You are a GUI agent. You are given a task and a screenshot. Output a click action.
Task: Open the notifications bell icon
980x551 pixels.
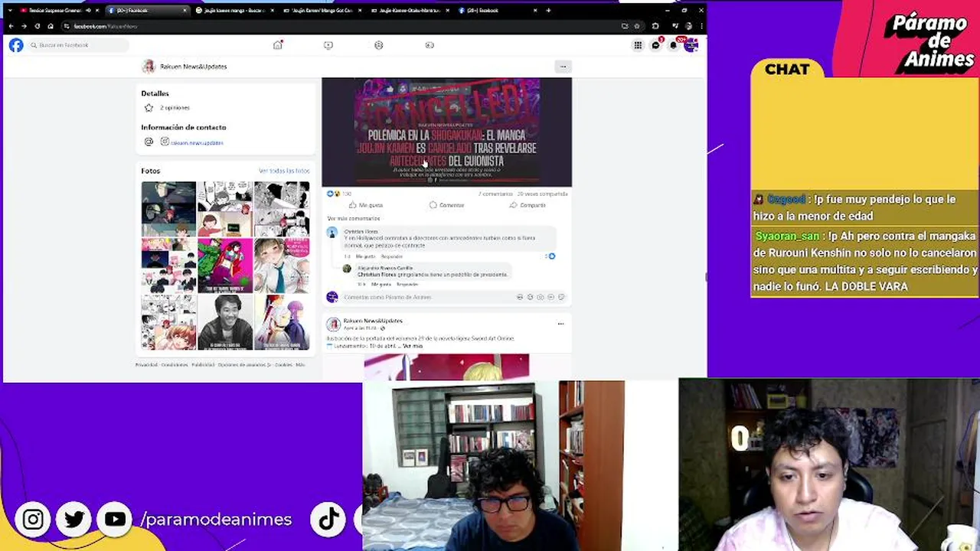point(673,45)
